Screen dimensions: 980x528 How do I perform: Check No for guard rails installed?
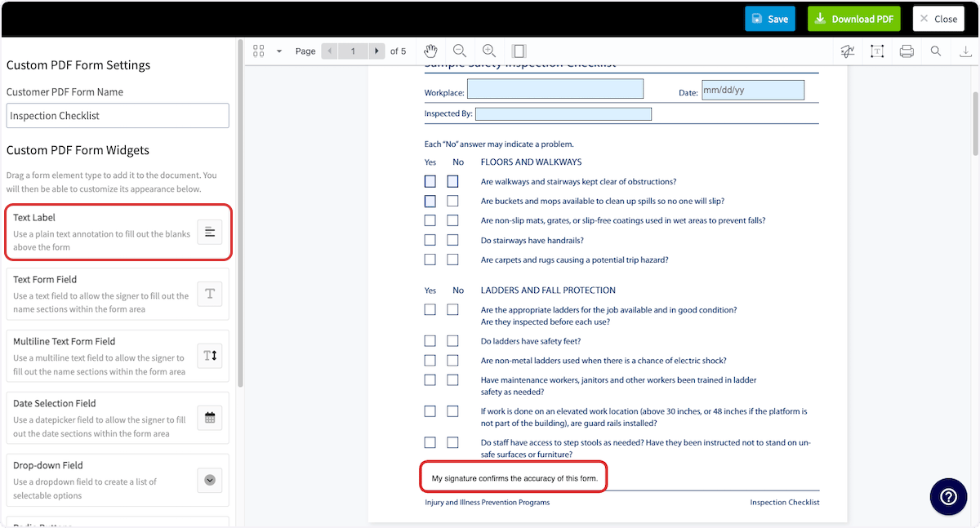pyautogui.click(x=452, y=411)
